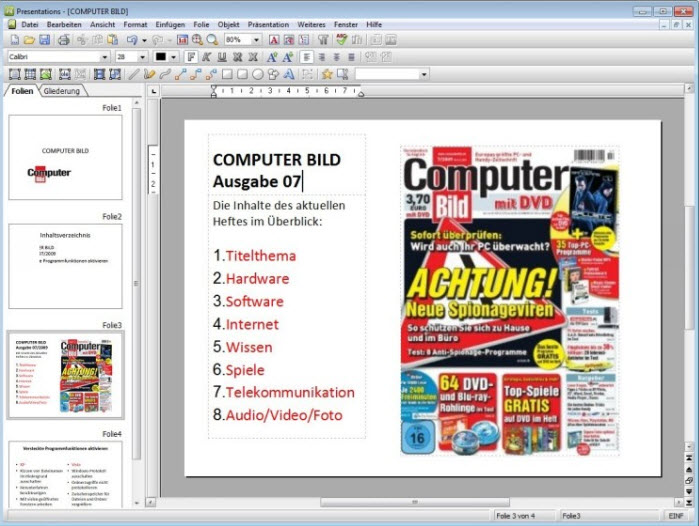Screen dimensions: 699x526
Task: Select the straight Line drawing tool
Action: pos(133,74)
